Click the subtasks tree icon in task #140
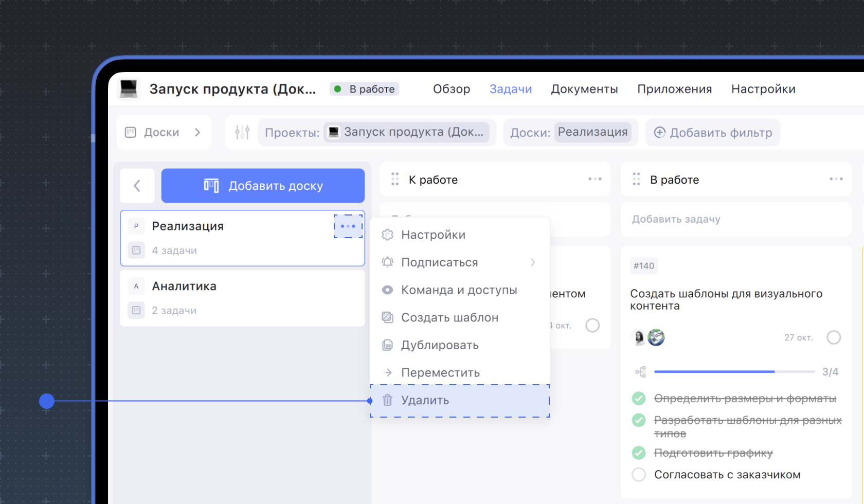Image resolution: width=864 pixels, height=504 pixels. point(640,372)
